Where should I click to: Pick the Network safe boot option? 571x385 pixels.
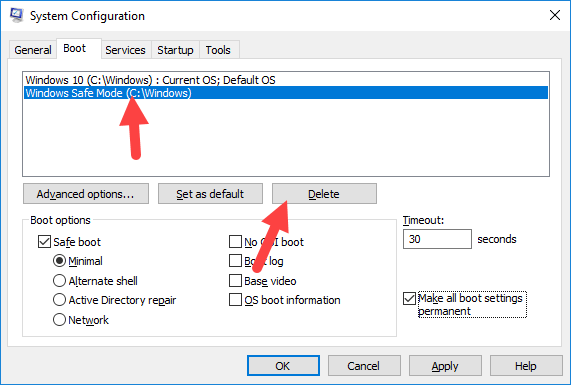click(59, 320)
